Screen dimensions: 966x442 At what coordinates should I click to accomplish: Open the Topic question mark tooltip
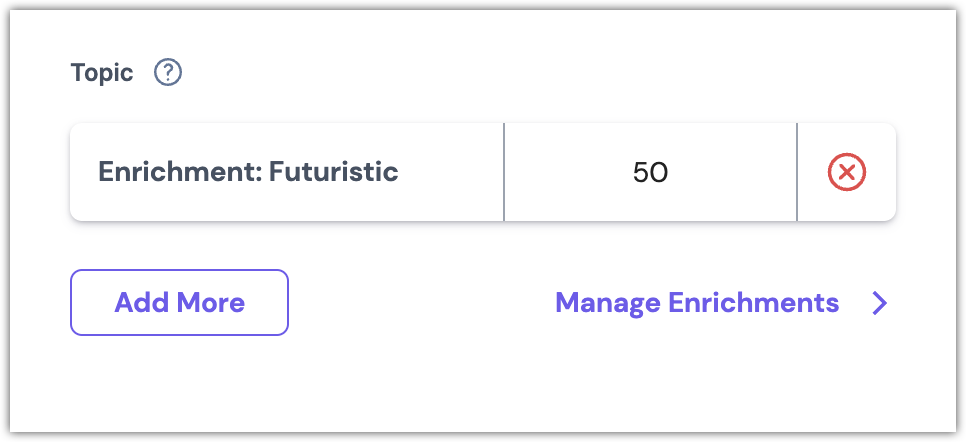point(169,73)
